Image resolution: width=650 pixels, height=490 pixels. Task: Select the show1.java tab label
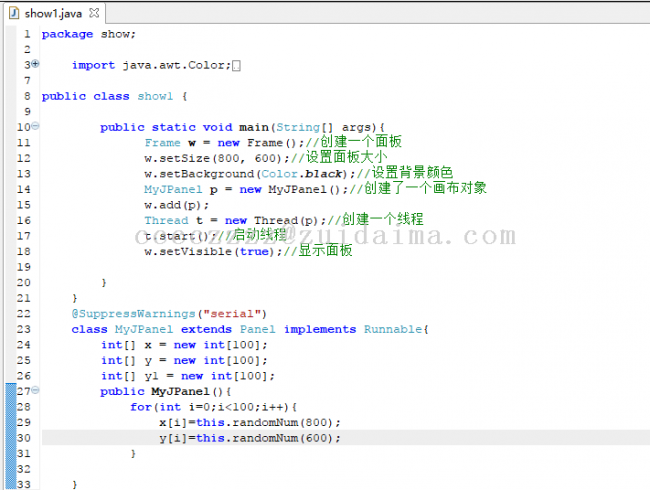pyautogui.click(x=52, y=14)
